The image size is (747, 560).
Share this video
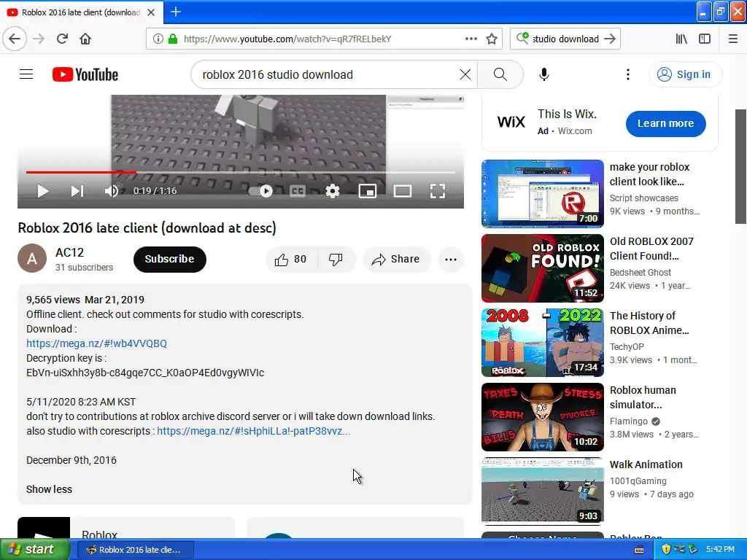(x=396, y=259)
